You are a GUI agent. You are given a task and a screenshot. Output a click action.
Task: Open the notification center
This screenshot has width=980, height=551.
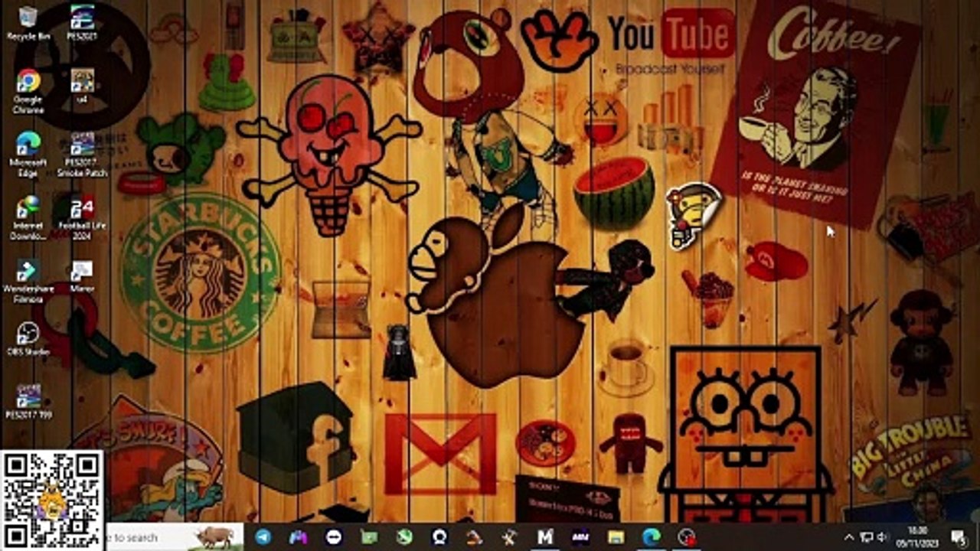point(959,537)
